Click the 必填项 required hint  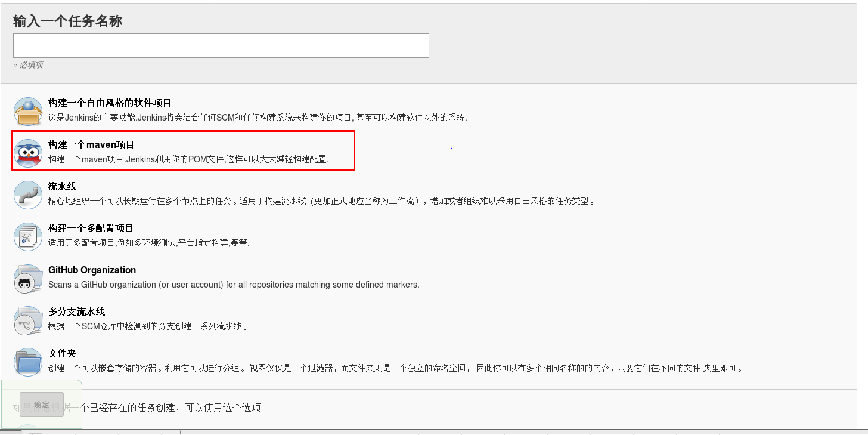28,64
